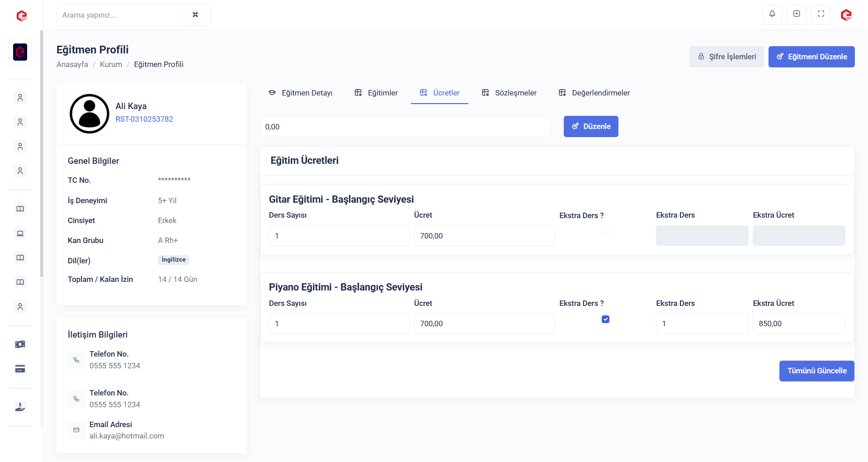This screenshot has width=868, height=462.
Task: Click the laptop icon in the sidebar
Action: point(20,233)
